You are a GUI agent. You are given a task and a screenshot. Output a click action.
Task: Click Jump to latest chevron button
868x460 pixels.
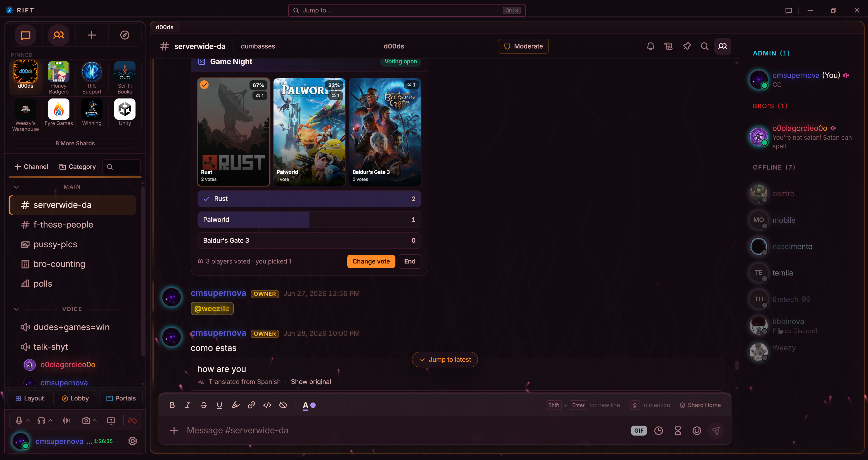pyautogui.click(x=445, y=359)
